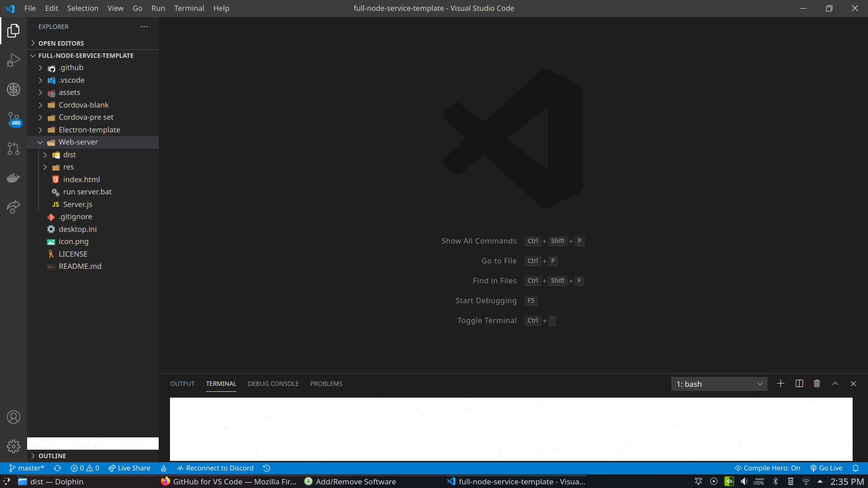Open Server.js in the Web-server folder
Viewport: 868px width, 488px height.
tap(78, 204)
